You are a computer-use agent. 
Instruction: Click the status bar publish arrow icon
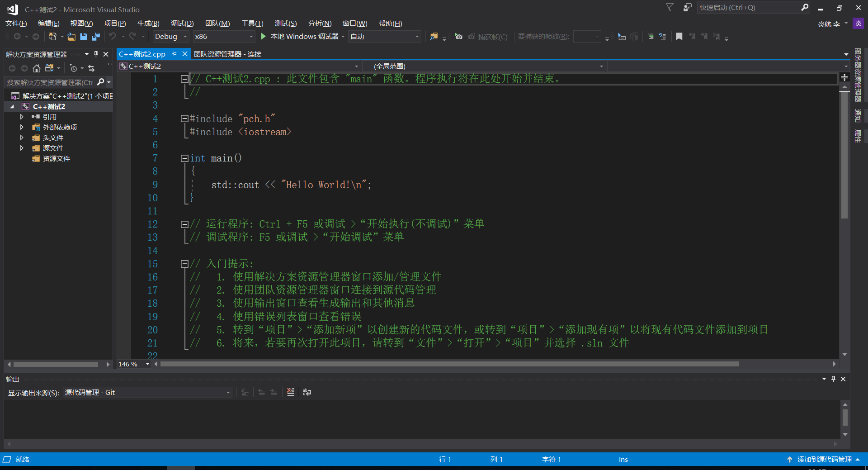790,459
